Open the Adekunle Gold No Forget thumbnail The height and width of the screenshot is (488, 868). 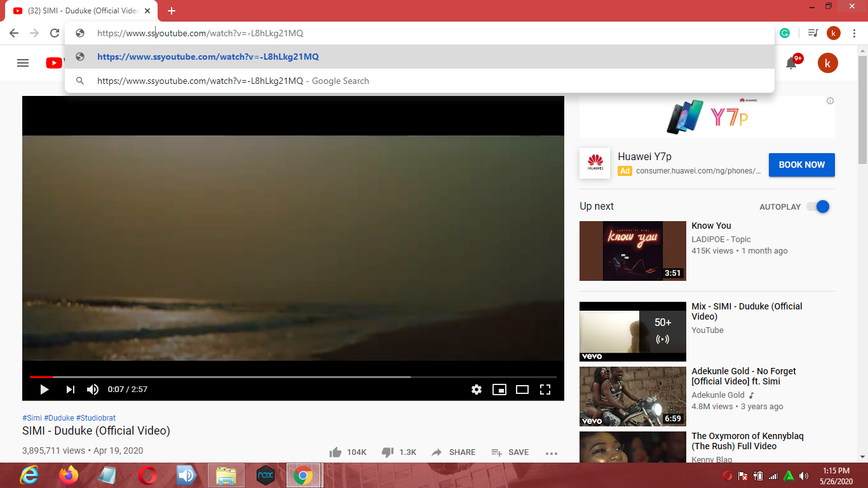pyautogui.click(x=633, y=396)
